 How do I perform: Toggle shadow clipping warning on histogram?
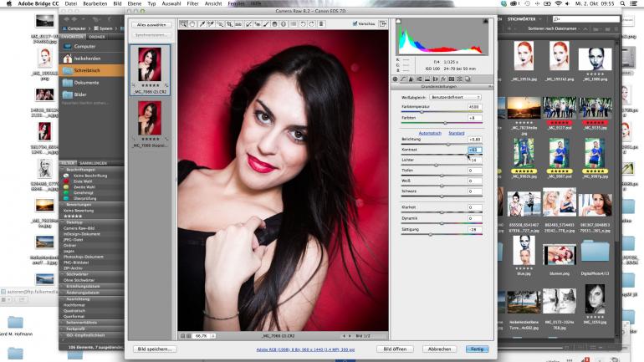[x=398, y=21]
